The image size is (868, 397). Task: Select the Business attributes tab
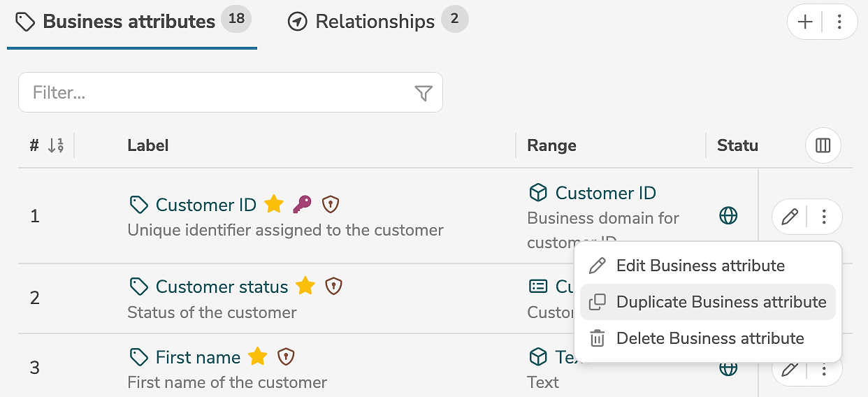pyautogui.click(x=129, y=22)
